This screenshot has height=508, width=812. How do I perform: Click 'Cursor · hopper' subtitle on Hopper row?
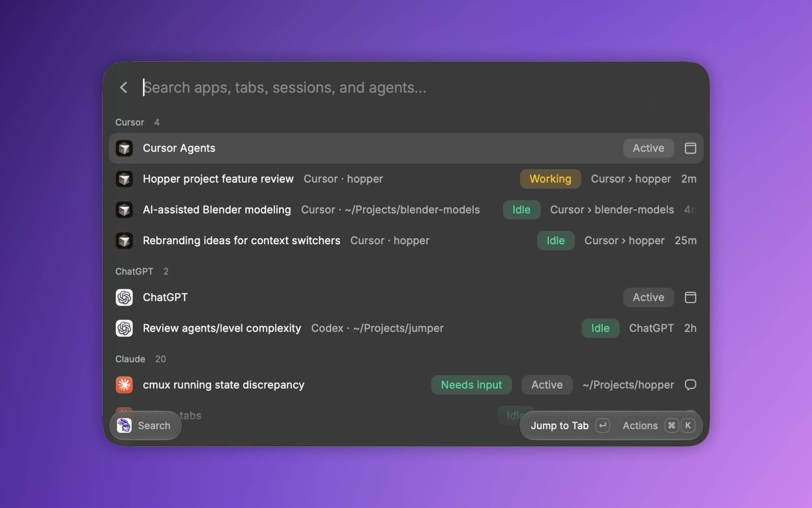pyautogui.click(x=343, y=179)
